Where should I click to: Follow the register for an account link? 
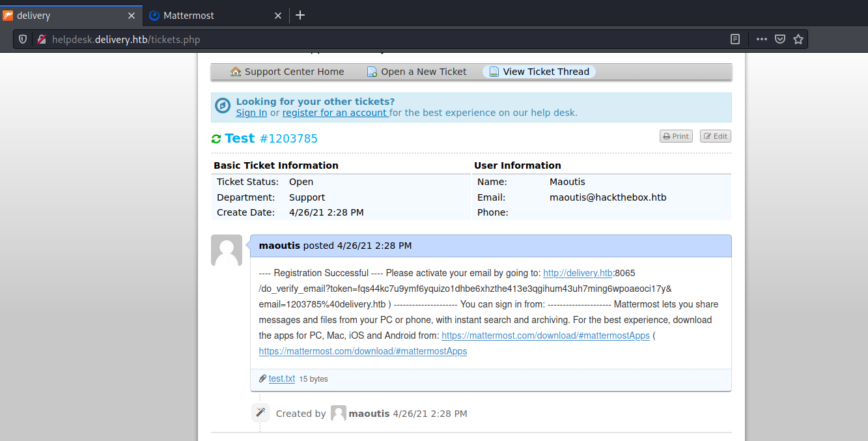[x=335, y=113]
